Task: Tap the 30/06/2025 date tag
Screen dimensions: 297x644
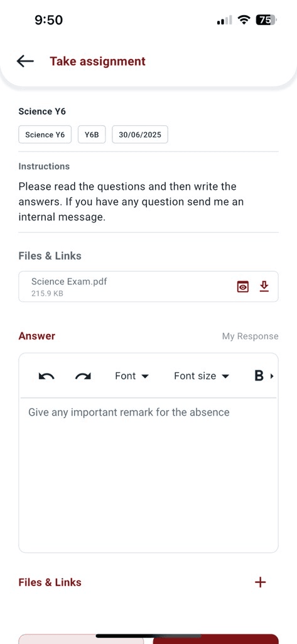Action: (140, 135)
